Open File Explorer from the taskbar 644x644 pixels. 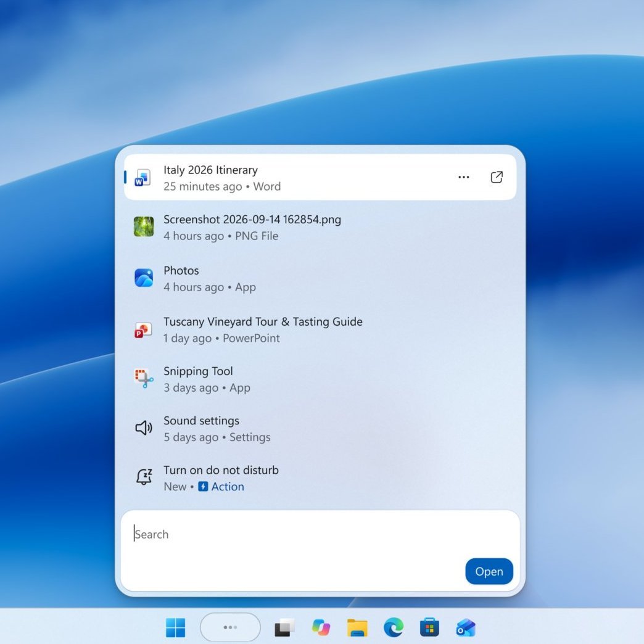pyautogui.click(x=357, y=627)
